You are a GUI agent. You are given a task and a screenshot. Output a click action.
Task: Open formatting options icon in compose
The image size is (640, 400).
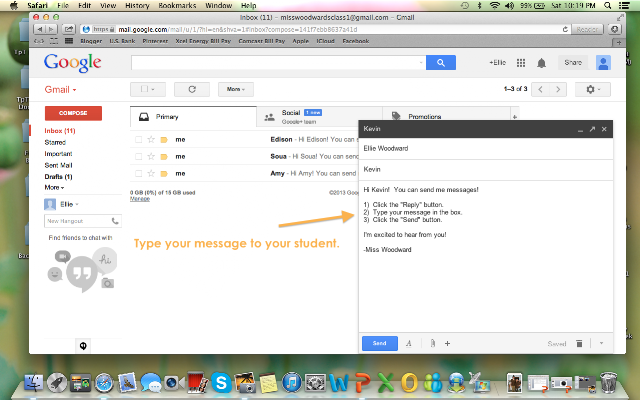[409, 343]
